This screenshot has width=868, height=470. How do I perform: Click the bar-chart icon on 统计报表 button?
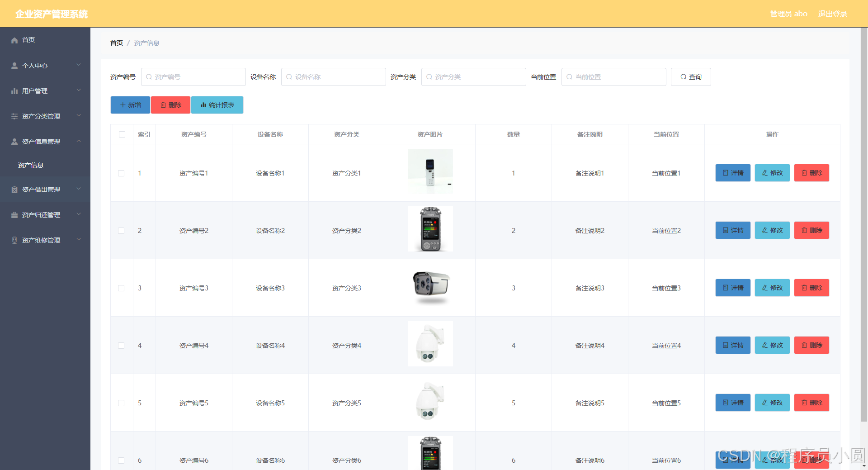(x=203, y=104)
